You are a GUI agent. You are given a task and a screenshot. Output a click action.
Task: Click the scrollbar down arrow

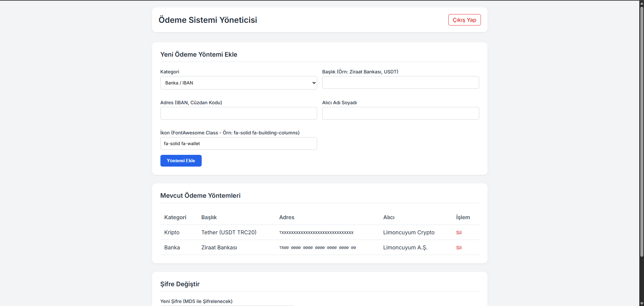click(x=641, y=303)
